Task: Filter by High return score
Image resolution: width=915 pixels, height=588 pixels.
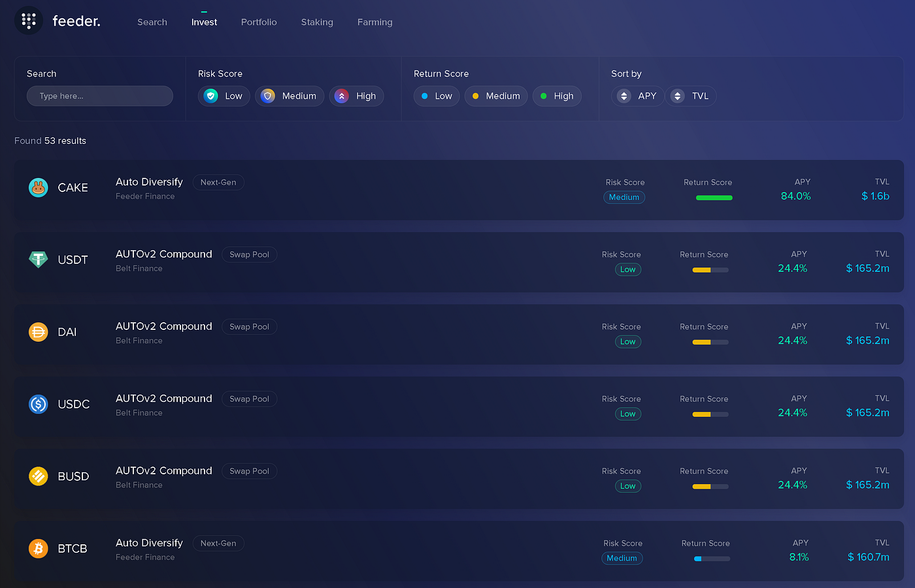Action: [x=557, y=96]
